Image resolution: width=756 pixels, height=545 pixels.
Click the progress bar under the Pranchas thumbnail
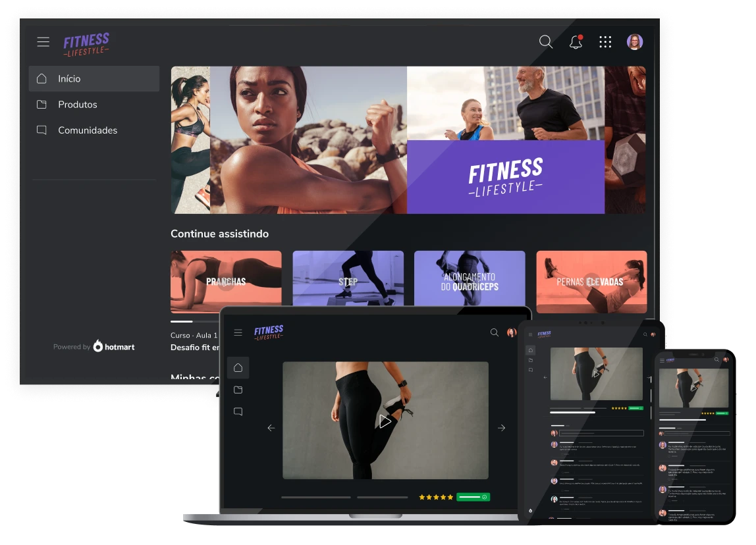[196, 321]
